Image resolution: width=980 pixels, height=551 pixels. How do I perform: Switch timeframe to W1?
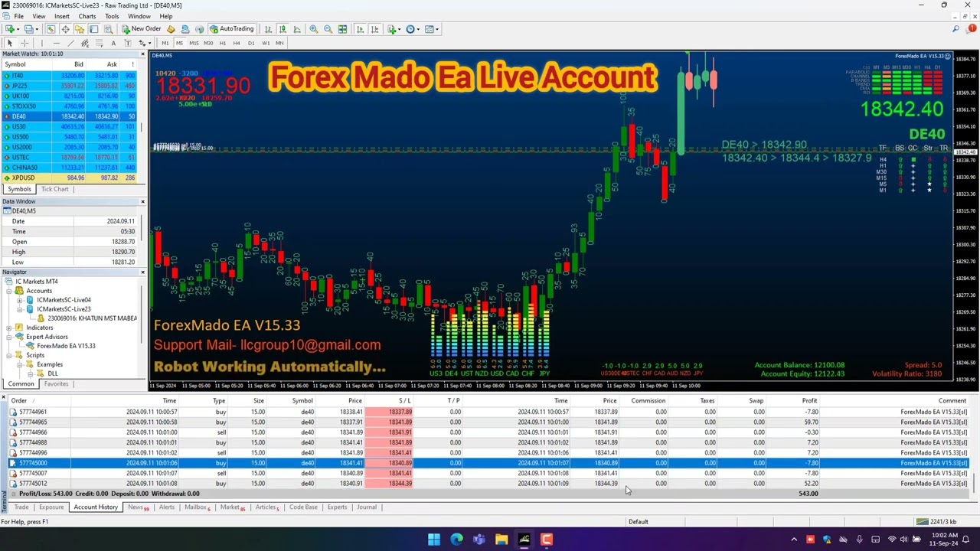(x=266, y=43)
